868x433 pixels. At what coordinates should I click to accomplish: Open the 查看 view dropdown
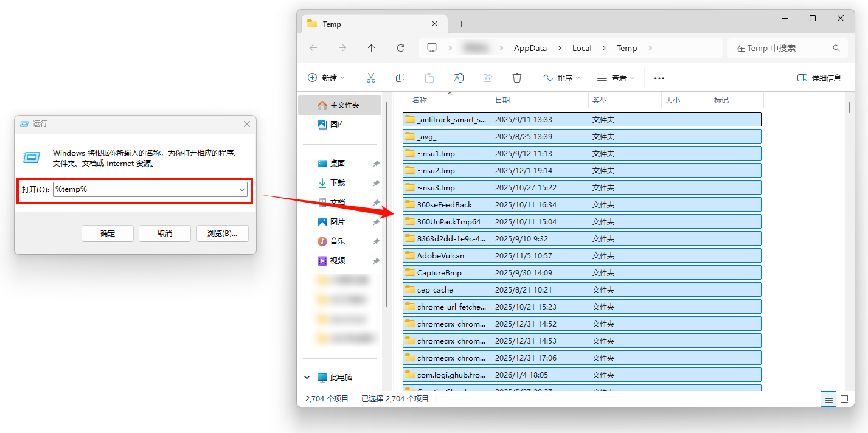[616, 78]
